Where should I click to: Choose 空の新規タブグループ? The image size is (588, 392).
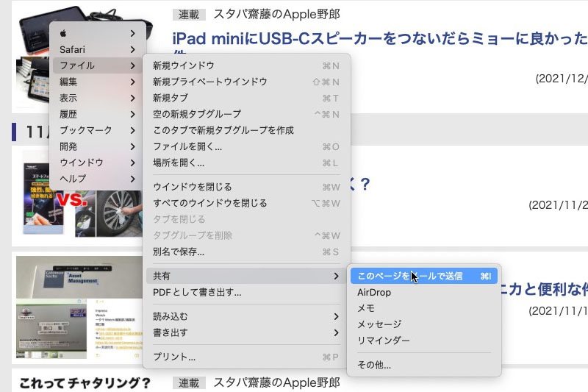pos(246,114)
